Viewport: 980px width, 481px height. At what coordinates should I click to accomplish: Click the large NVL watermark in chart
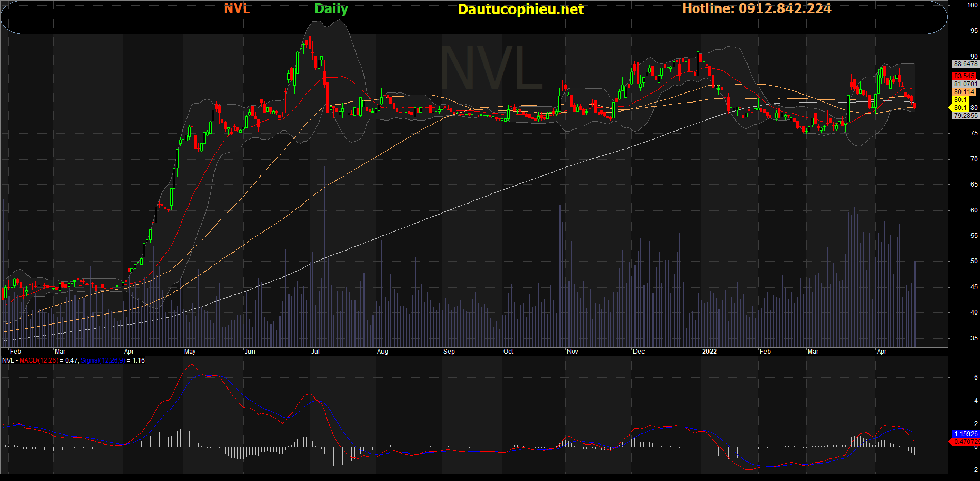(491, 69)
